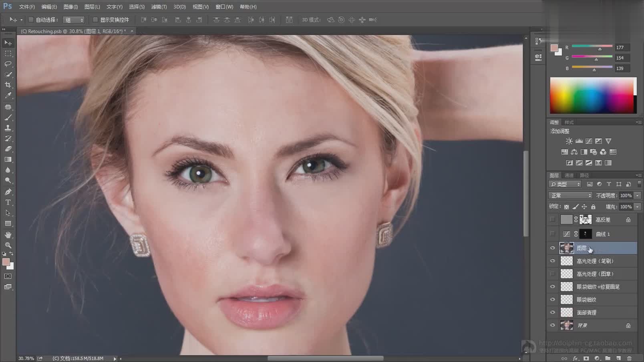Open the fill 填充 slider arrow
644x362 pixels.
[x=638, y=207]
